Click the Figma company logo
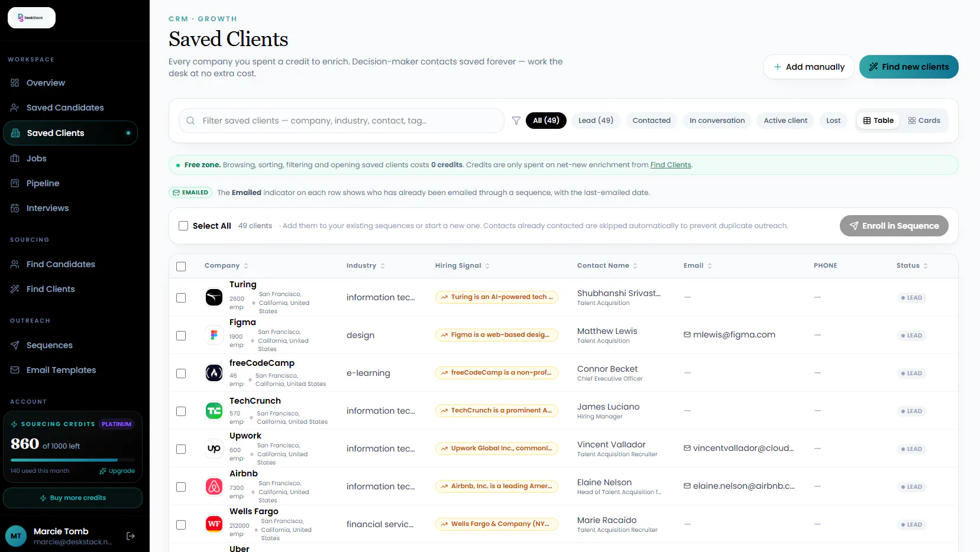980x552 pixels. point(214,335)
